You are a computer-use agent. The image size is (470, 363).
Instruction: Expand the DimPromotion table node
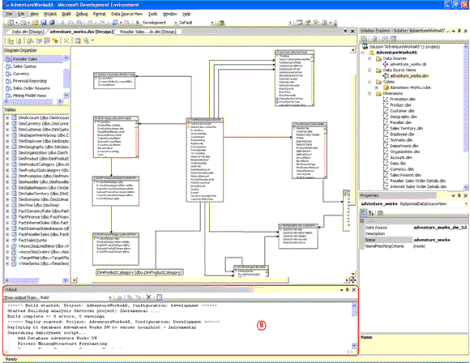[7, 176]
